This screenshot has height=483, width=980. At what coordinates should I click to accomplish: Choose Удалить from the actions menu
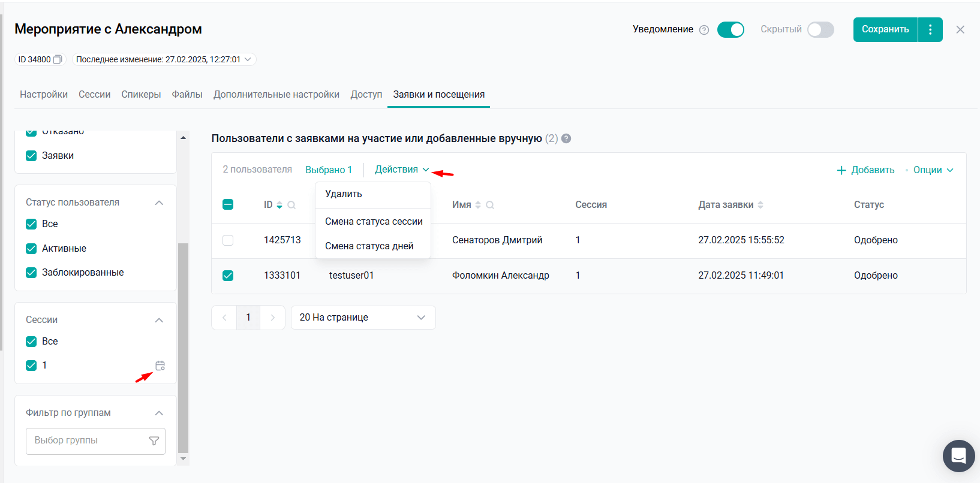[373, 194]
